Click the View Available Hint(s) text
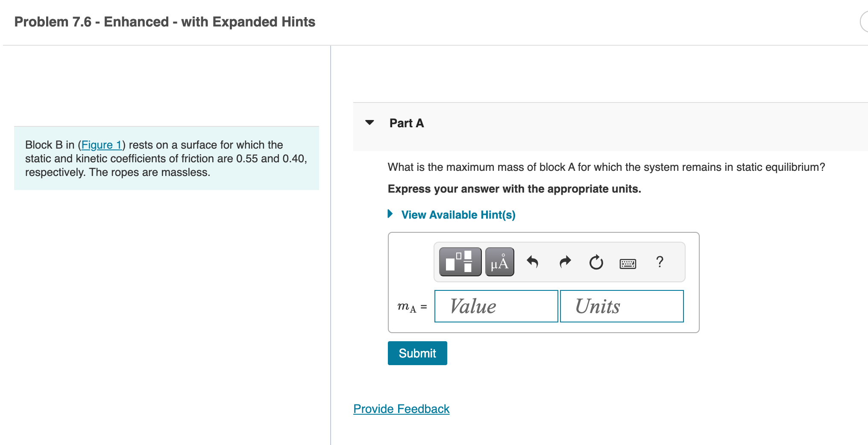This screenshot has height=445, width=868. [x=458, y=215]
